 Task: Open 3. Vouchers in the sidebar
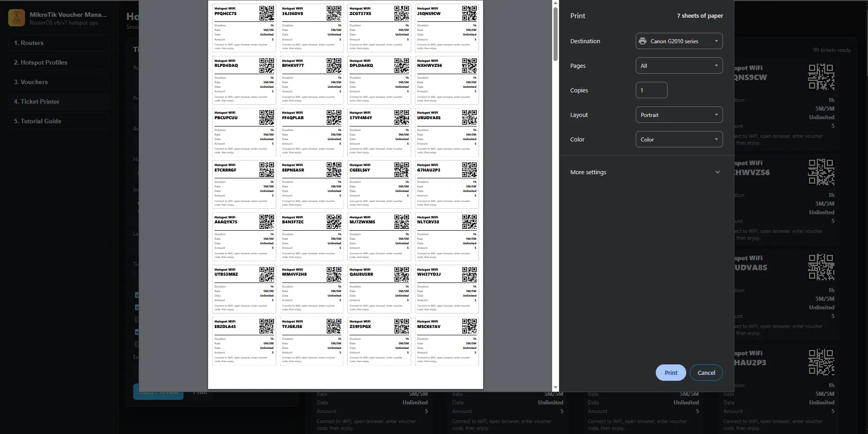[x=59, y=82]
